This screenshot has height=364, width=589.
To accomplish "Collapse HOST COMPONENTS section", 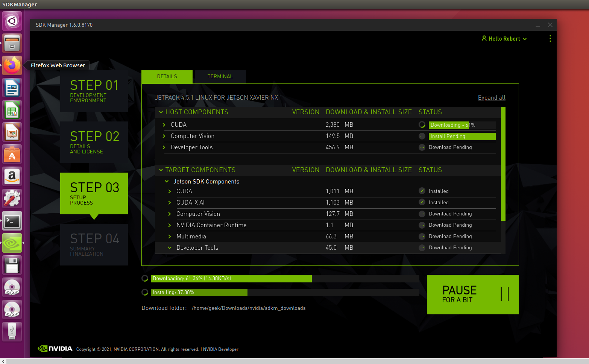I will coord(161,112).
